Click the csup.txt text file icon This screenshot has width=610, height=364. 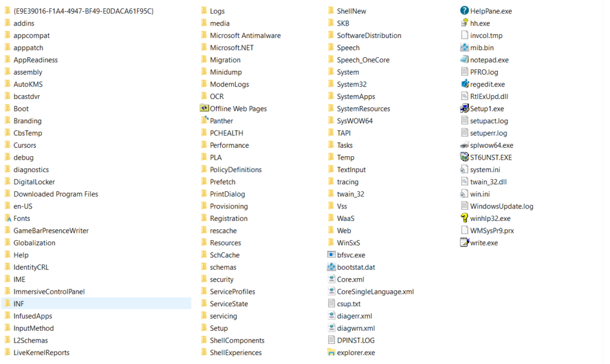(x=331, y=303)
